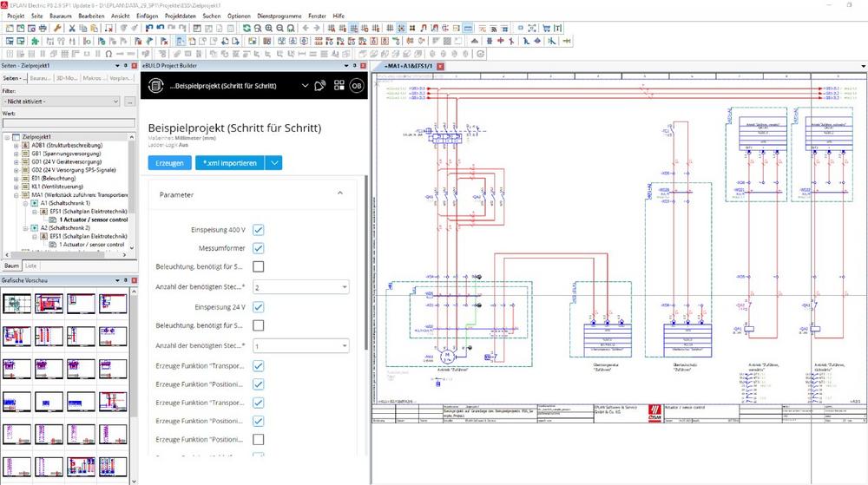Open the dropdown arrow beside .xml importieren
The height and width of the screenshot is (485, 868).
273,162
